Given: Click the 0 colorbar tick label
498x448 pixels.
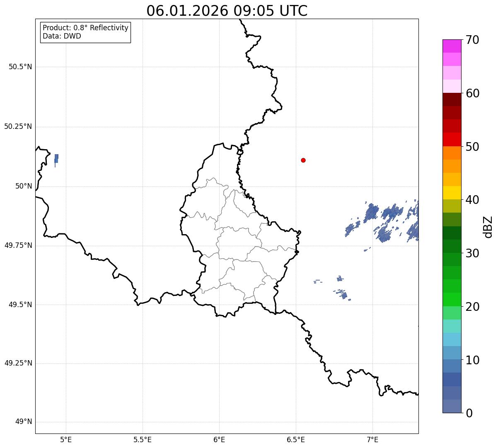Looking at the screenshot, I should [x=469, y=413].
